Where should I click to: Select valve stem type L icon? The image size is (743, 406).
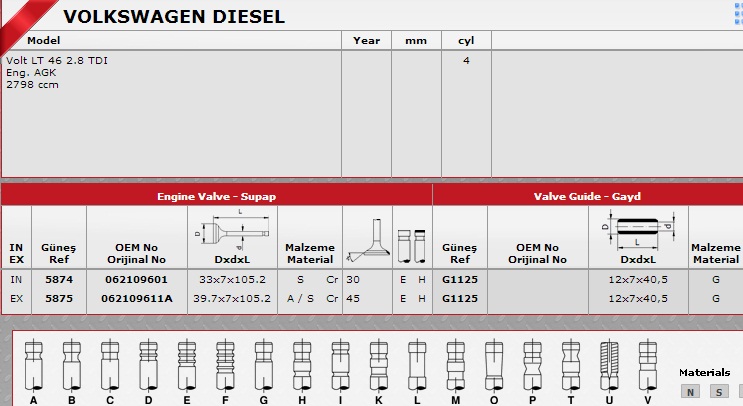pos(417,365)
